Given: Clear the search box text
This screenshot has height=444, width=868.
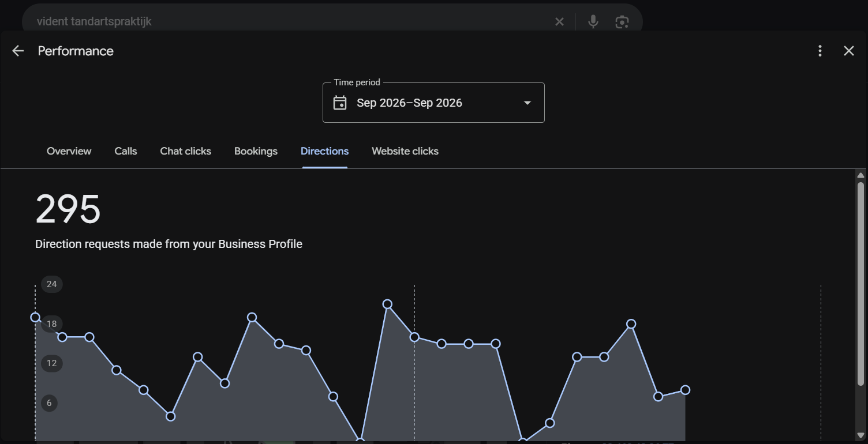Looking at the screenshot, I should pos(559,22).
